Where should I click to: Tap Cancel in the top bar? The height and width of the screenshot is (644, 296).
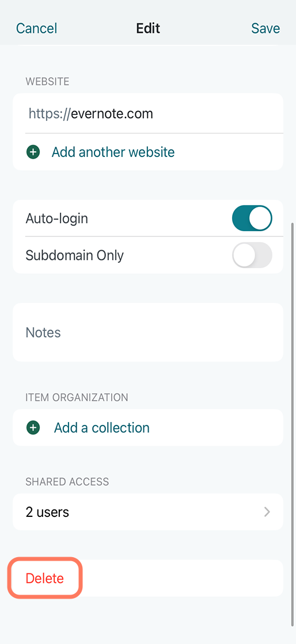point(37,28)
